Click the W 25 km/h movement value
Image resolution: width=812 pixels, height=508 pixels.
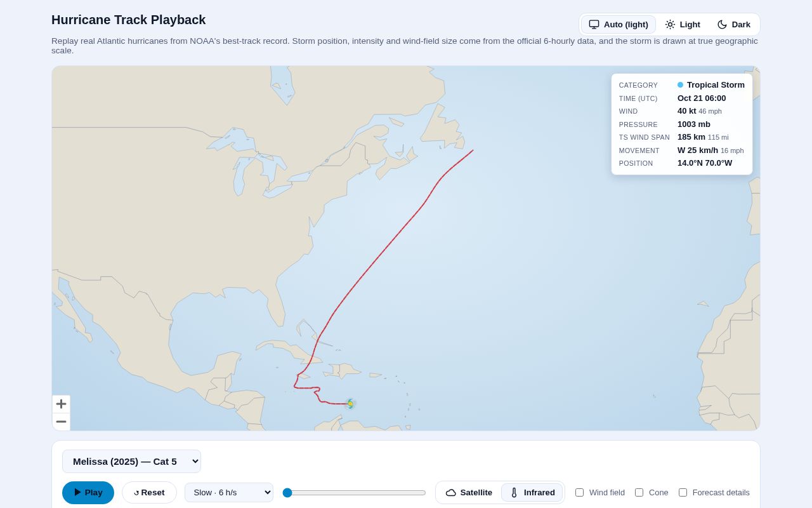click(698, 150)
